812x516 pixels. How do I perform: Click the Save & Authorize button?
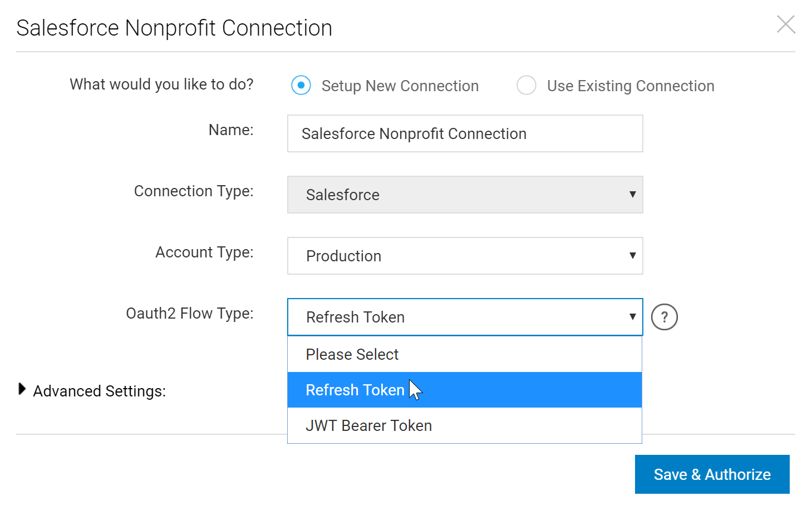click(x=712, y=474)
